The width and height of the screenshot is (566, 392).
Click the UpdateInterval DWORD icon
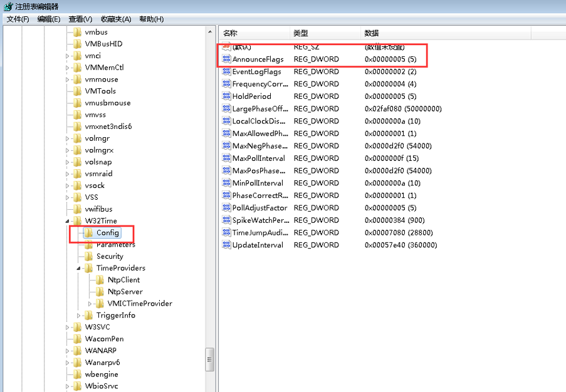226,245
